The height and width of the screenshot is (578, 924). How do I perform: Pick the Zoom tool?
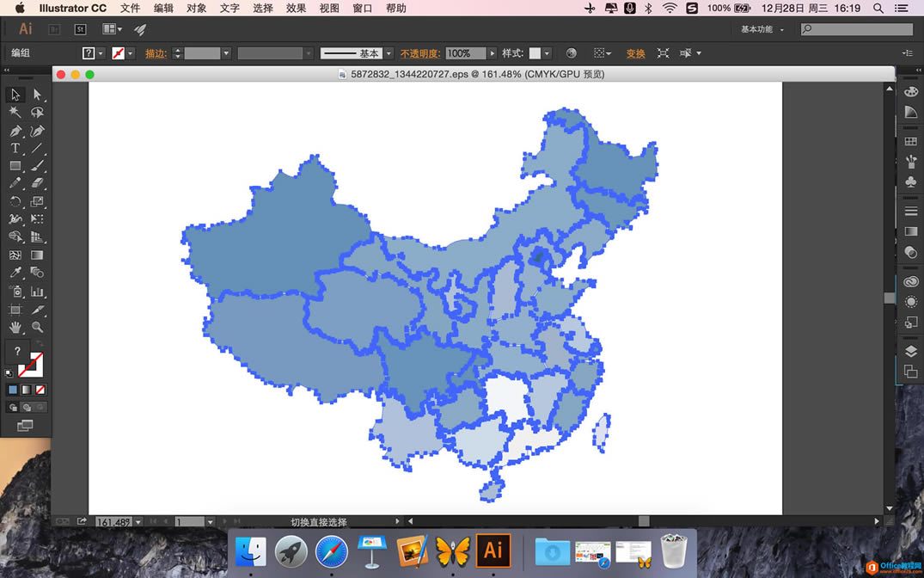tap(38, 325)
